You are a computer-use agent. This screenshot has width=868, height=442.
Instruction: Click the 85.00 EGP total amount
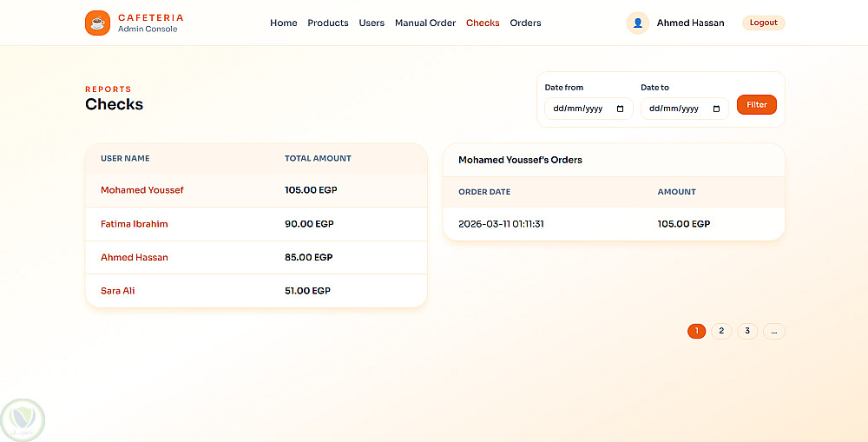tap(308, 257)
